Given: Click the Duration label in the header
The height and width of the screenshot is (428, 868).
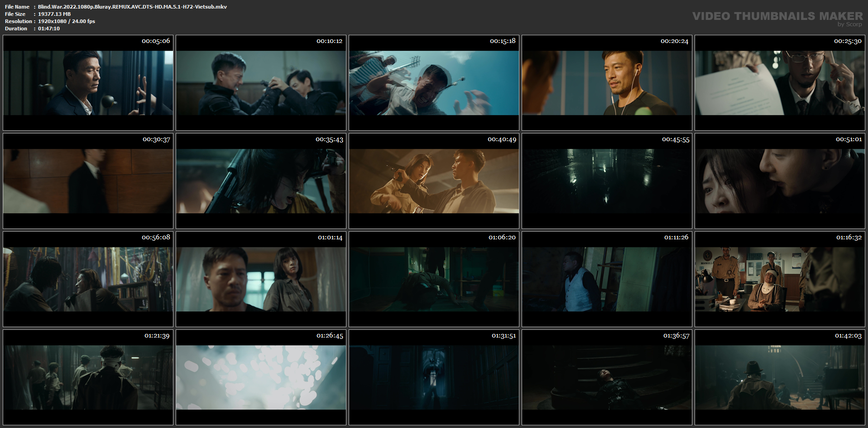Looking at the screenshot, I should pyautogui.click(x=16, y=29).
